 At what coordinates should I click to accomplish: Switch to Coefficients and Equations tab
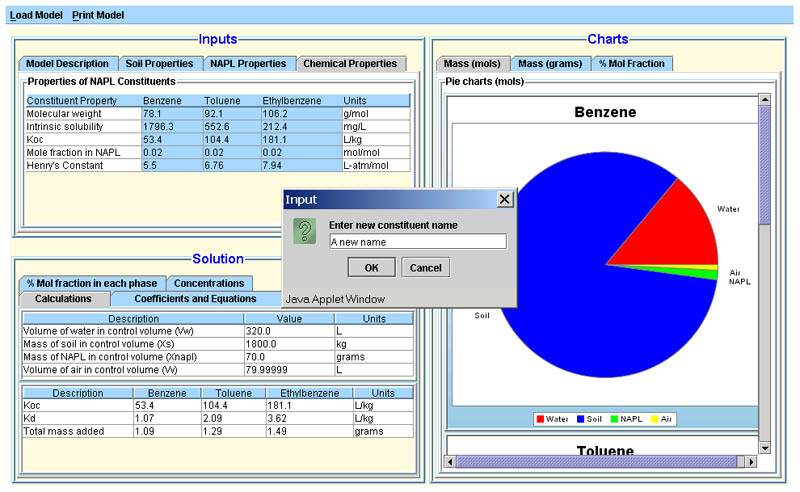click(195, 298)
